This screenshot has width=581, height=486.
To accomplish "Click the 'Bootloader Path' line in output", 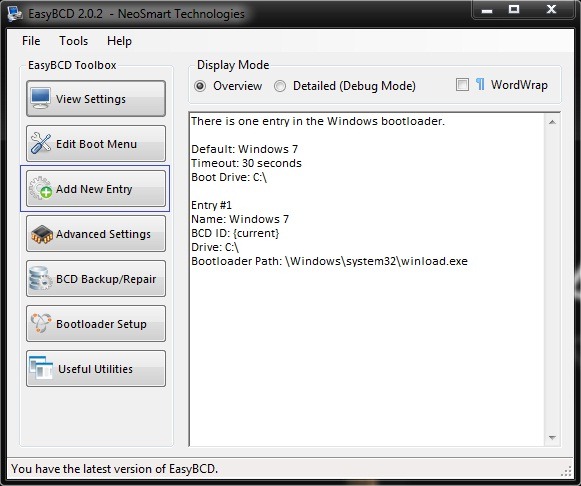I will (x=329, y=261).
